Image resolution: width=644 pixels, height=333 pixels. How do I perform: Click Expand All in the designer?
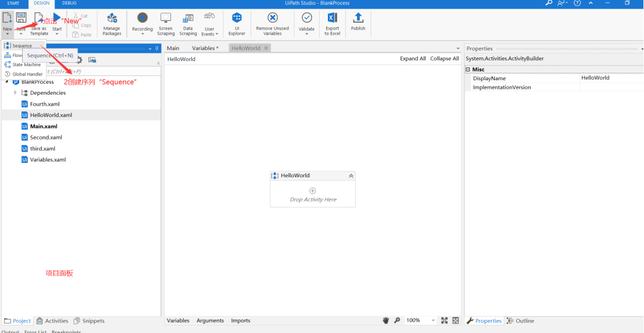pyautogui.click(x=413, y=59)
